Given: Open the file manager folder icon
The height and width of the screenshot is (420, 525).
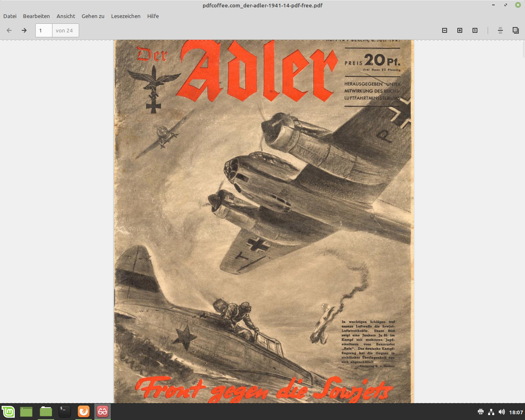Looking at the screenshot, I should (46, 411).
